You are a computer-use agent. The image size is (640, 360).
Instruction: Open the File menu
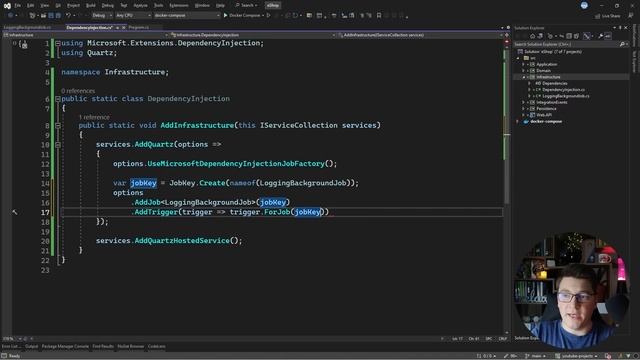pyautogui.click(x=18, y=6)
